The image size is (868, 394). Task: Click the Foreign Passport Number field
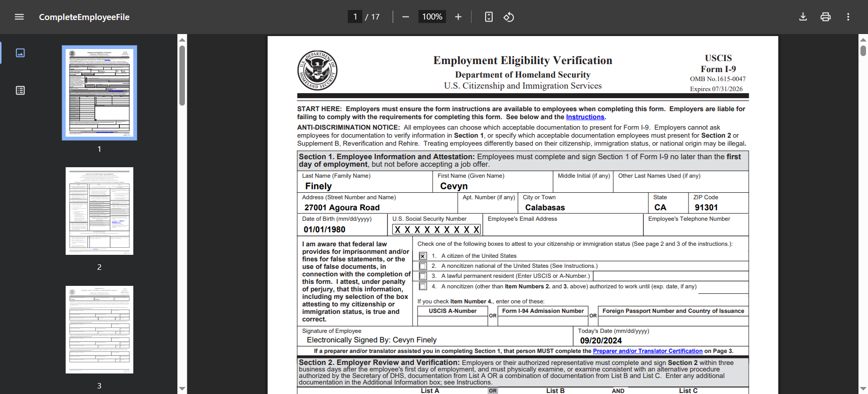coord(673,321)
